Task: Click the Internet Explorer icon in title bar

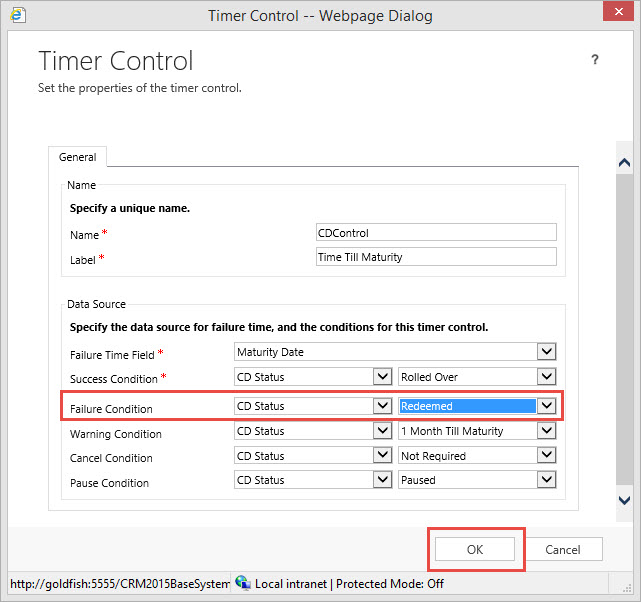Action: pyautogui.click(x=17, y=16)
